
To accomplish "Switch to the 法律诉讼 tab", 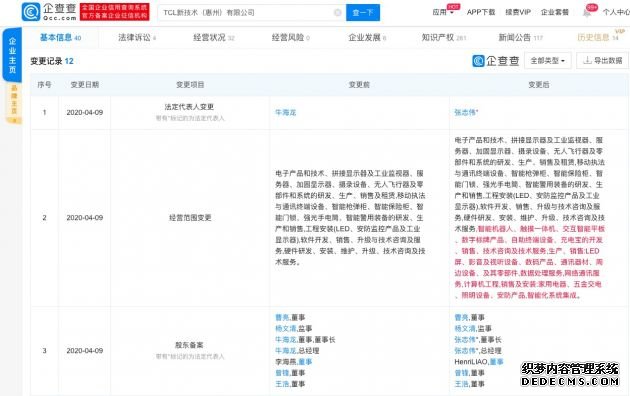I will click(137, 38).
